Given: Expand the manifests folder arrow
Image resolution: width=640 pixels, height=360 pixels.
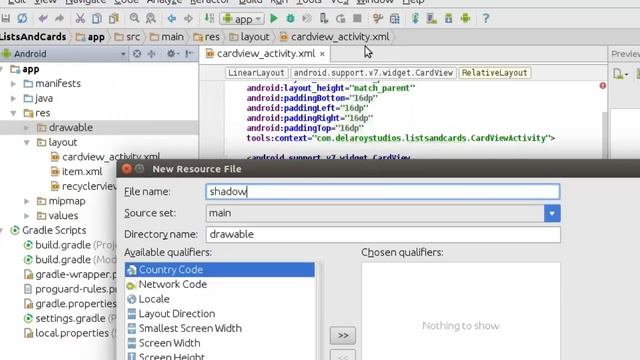Looking at the screenshot, I should tap(13, 84).
